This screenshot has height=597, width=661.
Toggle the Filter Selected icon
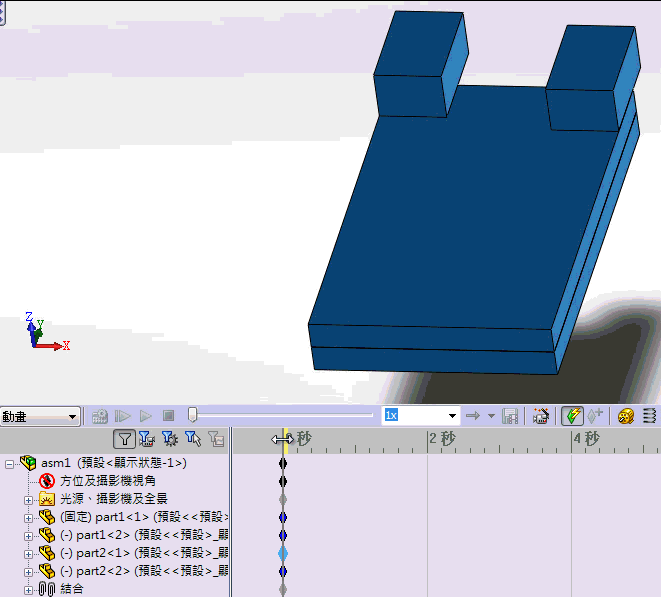pyautogui.click(x=193, y=439)
